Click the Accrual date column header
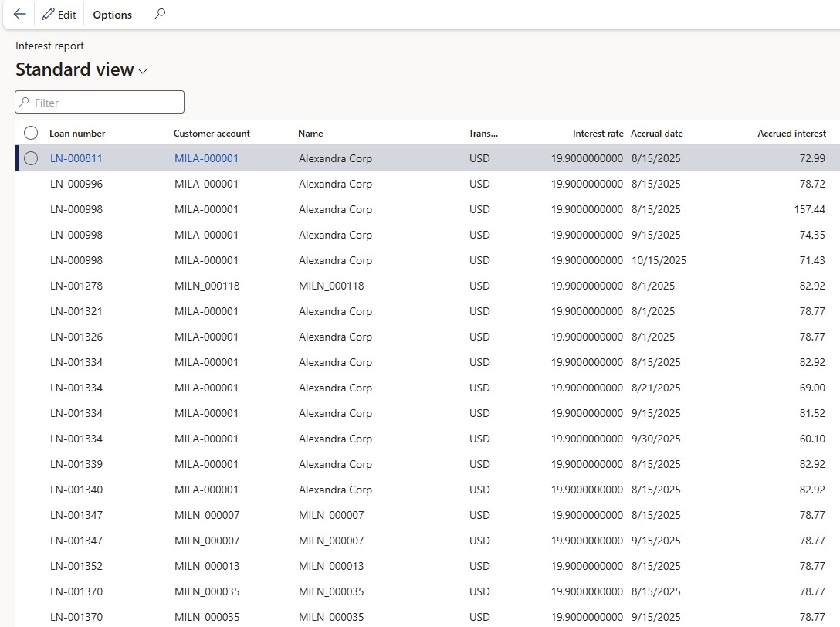The height and width of the screenshot is (627, 840). [x=656, y=133]
